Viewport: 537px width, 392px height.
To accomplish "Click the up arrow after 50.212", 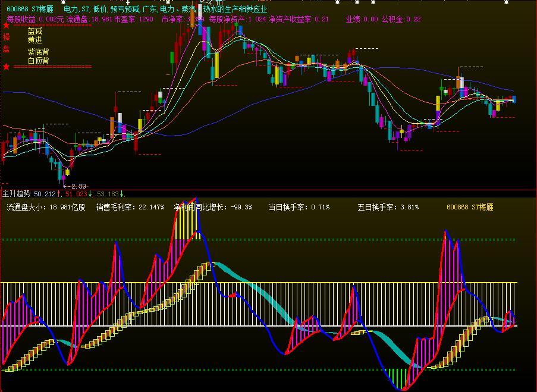I will [x=59, y=194].
